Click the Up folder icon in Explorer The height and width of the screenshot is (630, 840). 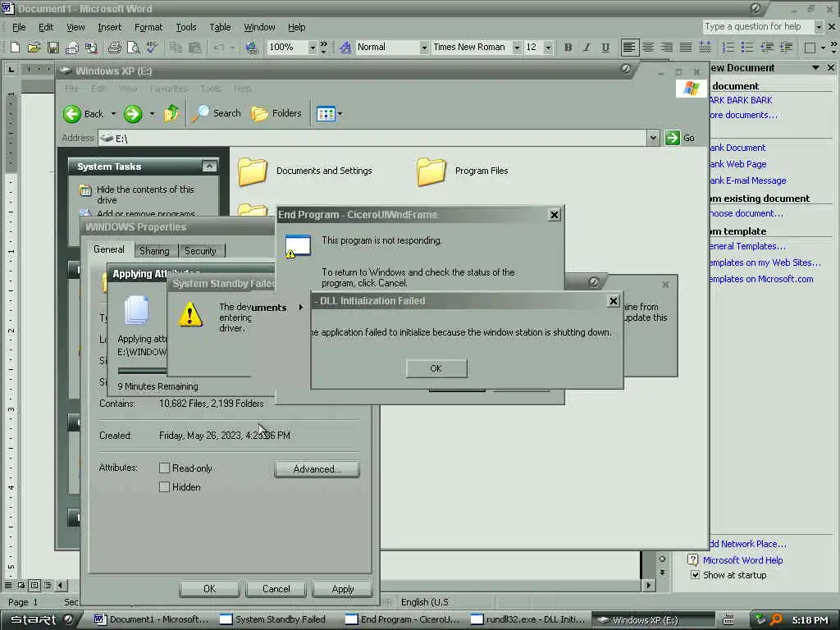coord(171,113)
